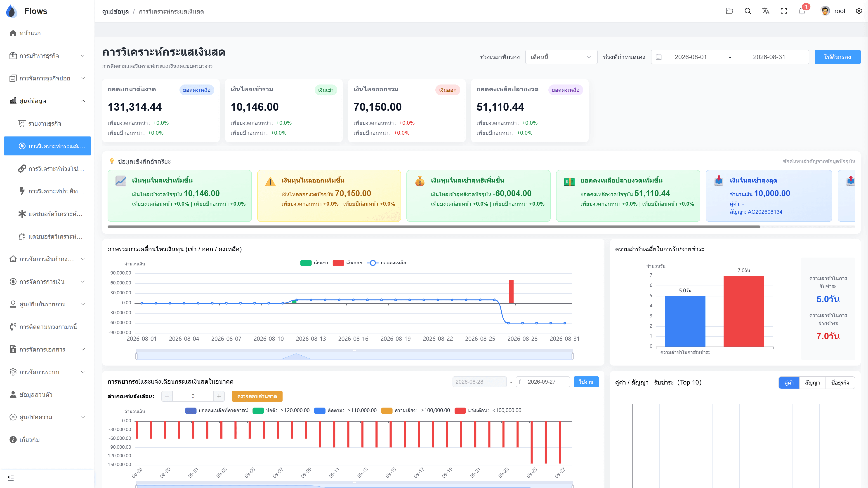Expand การจัดการเอกสาร menu
868x488 pixels.
tap(47, 349)
